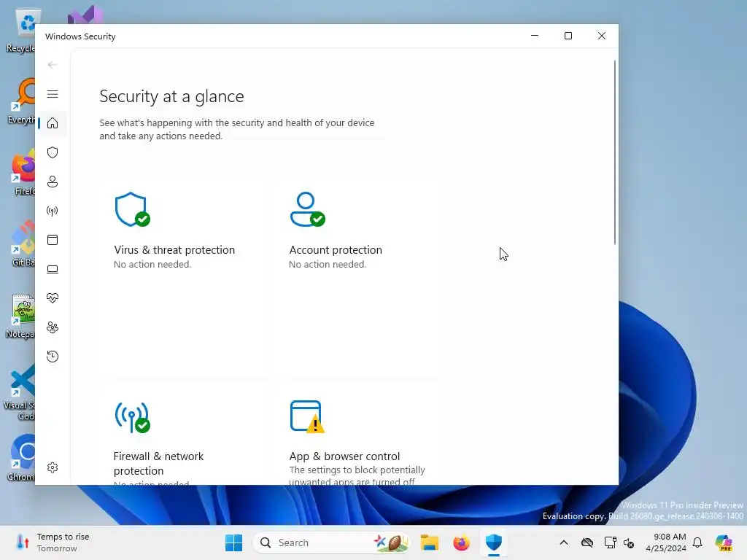
Task: Click the notification bell icon
Action: coord(697,542)
